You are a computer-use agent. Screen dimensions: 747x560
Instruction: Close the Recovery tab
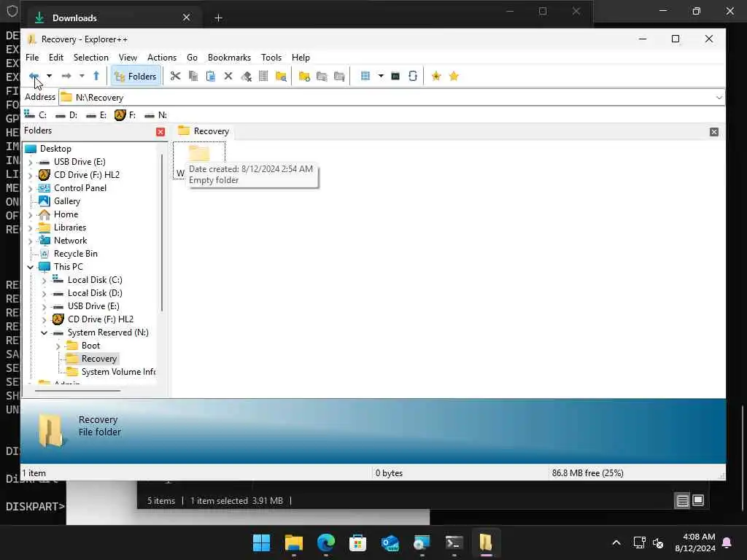coord(713,132)
